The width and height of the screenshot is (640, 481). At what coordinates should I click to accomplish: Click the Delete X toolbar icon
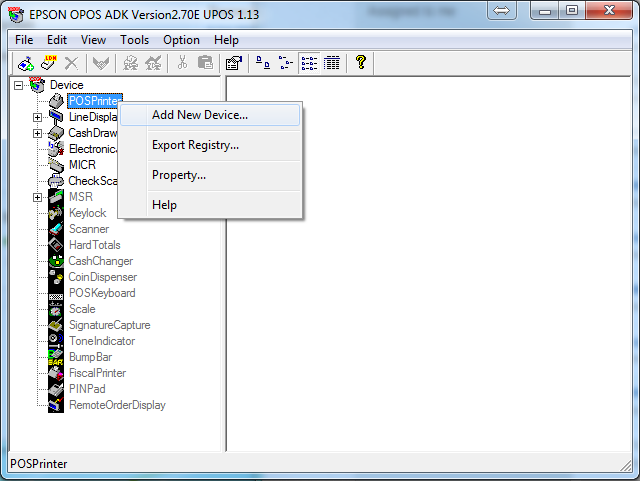coord(71,63)
